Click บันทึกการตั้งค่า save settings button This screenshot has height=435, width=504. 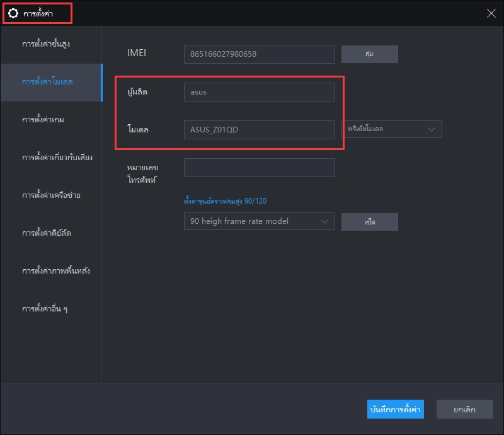(x=396, y=409)
